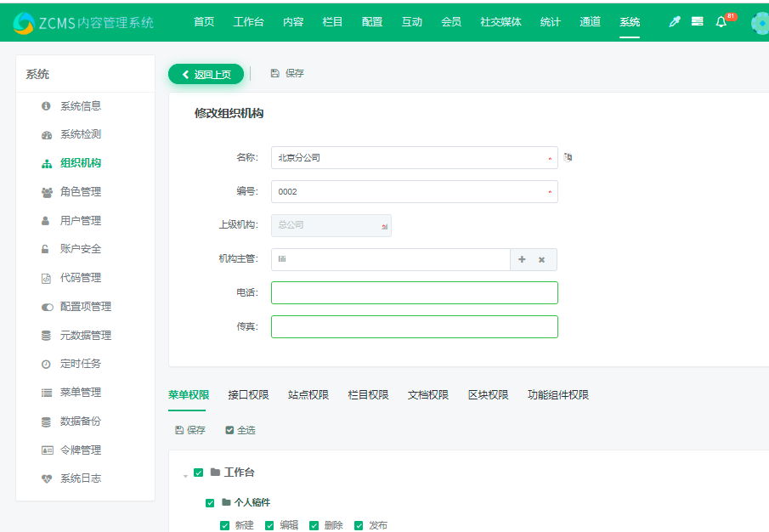Image resolution: width=769 pixels, height=532 pixels.
Task: Click the server list icon in header
Action: point(698,22)
